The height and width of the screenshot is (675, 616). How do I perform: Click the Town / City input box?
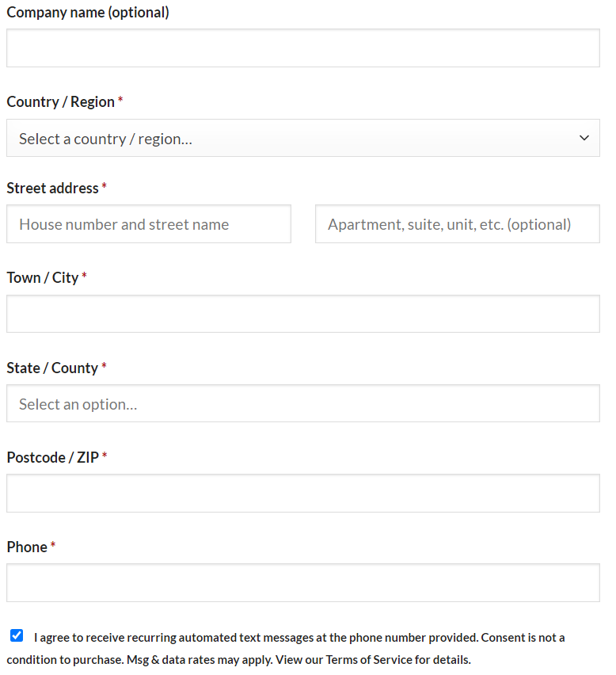coord(303,314)
